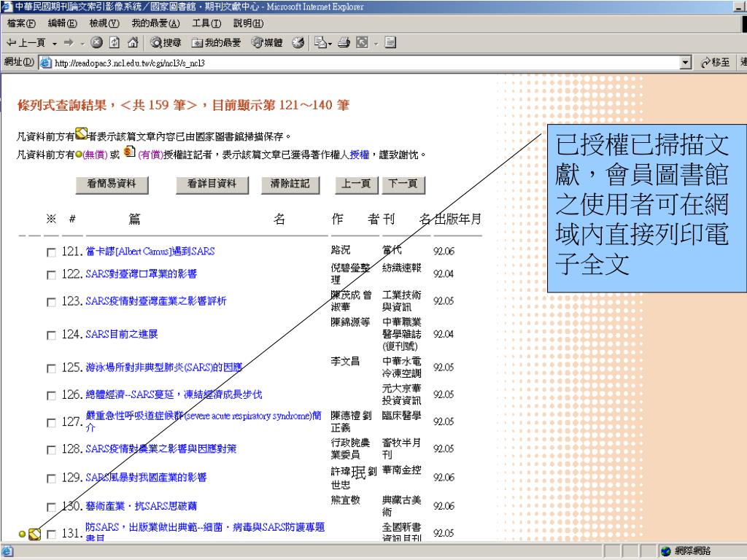Viewport: 747px width, 560px height.
Task: Click the Back arrow toolbar button
Action: [26, 43]
